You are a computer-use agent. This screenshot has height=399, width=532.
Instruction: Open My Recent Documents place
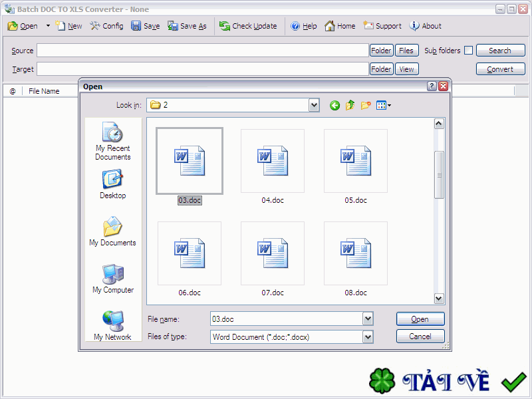pyautogui.click(x=112, y=141)
